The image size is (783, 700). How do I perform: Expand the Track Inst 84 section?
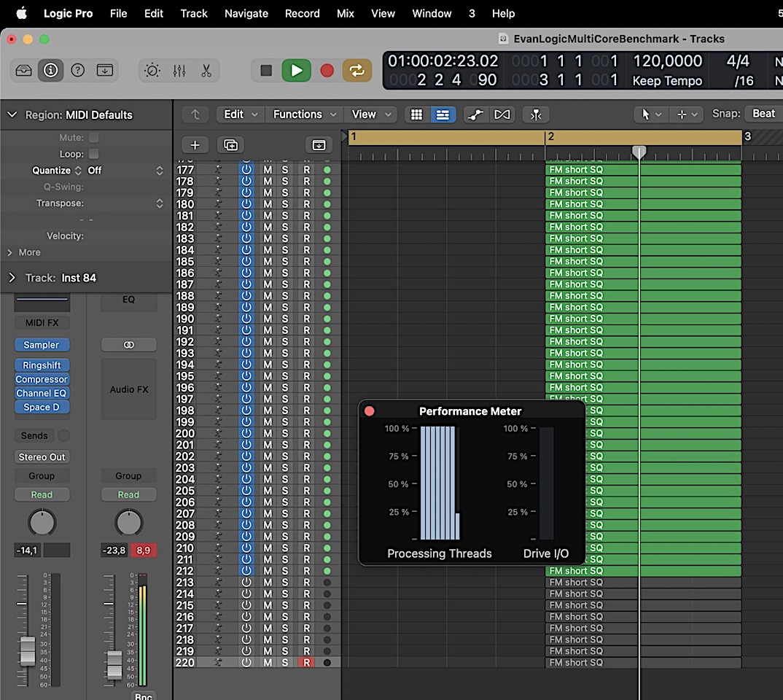click(12, 278)
